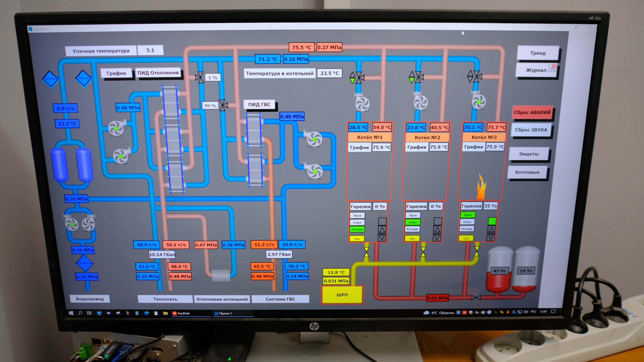Toggle Пуск for Котёл №3 burner
This screenshot has height=362, width=644.
click(468, 215)
